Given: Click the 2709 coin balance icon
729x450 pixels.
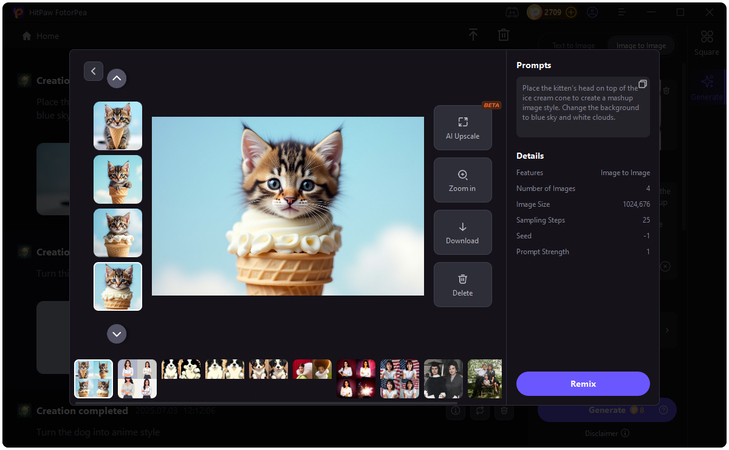Looking at the screenshot, I should 534,13.
